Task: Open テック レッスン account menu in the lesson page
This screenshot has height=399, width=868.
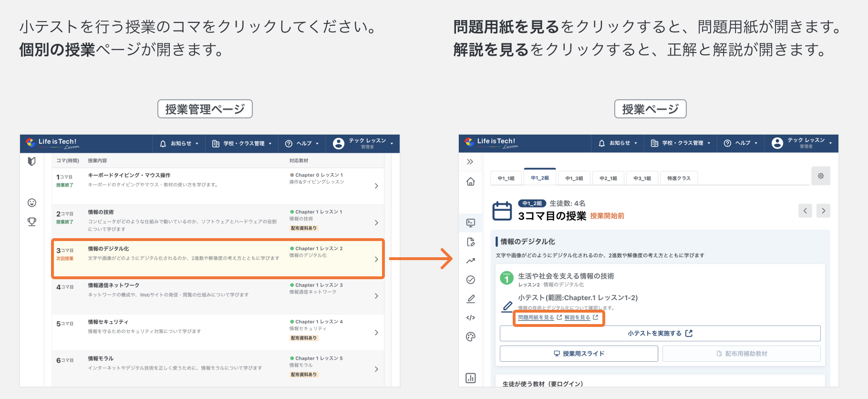Action: coord(802,143)
